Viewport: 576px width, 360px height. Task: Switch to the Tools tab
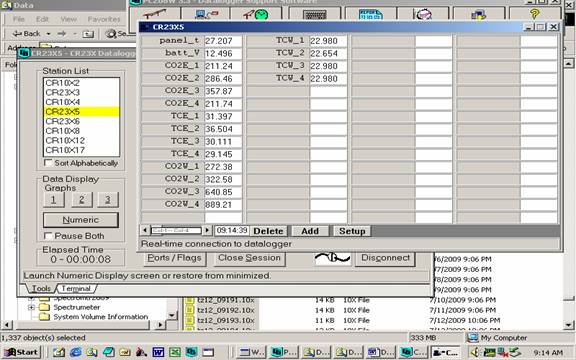tap(41, 288)
